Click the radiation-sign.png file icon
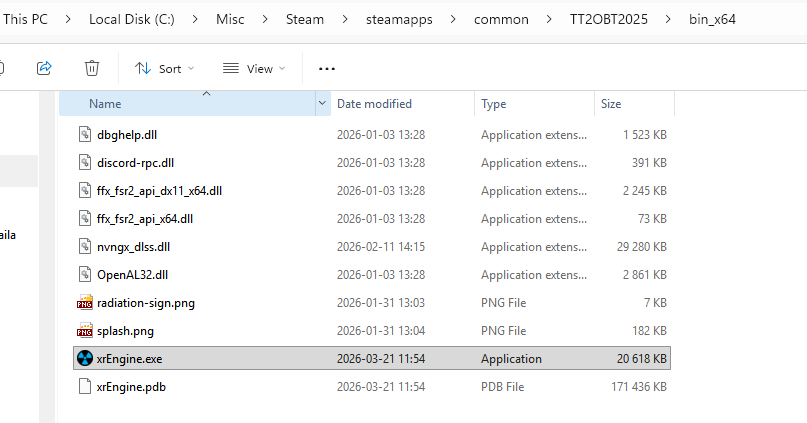807x423 pixels. click(84, 302)
